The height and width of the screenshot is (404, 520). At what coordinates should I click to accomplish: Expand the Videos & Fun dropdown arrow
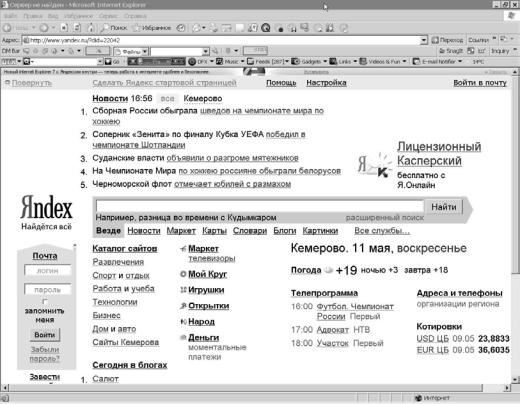click(x=404, y=62)
